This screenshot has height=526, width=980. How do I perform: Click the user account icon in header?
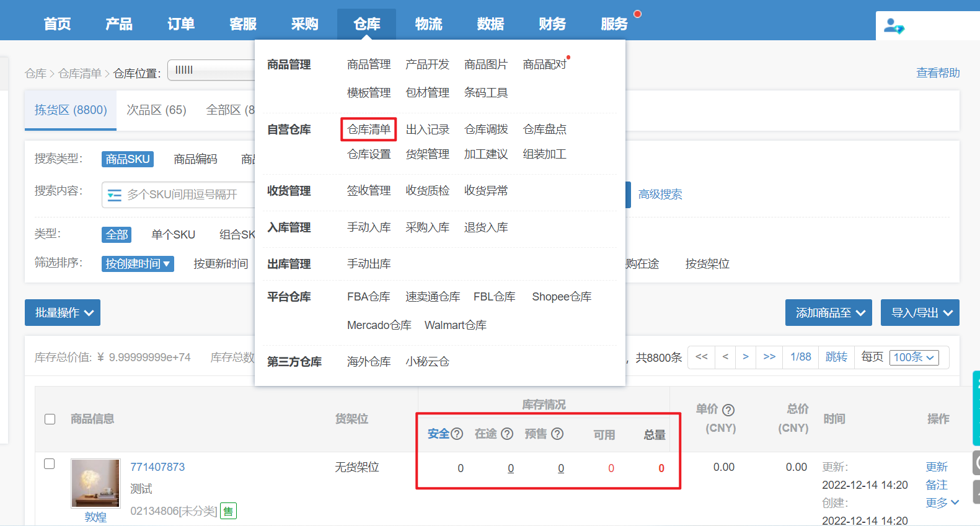(x=894, y=26)
